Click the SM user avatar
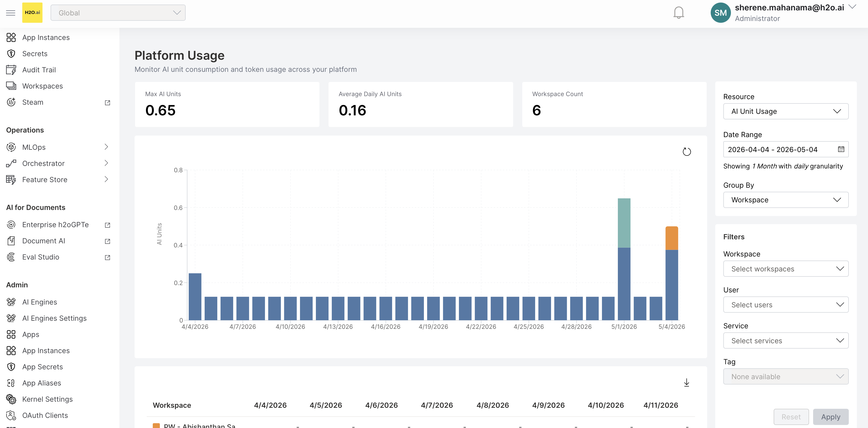Image resolution: width=868 pixels, height=428 pixels. click(720, 13)
